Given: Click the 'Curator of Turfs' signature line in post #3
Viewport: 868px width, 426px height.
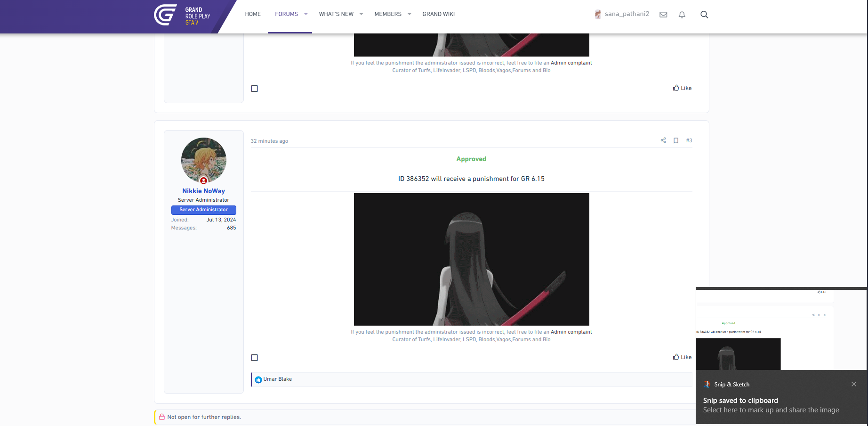Looking at the screenshot, I should pyautogui.click(x=471, y=340).
